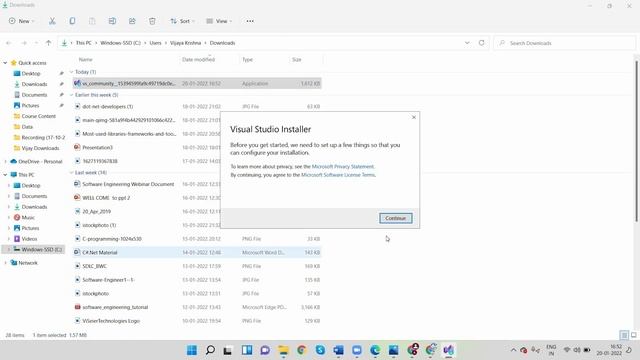Open the taskbar Search icon
This screenshot has height=360, width=640.
(210, 350)
